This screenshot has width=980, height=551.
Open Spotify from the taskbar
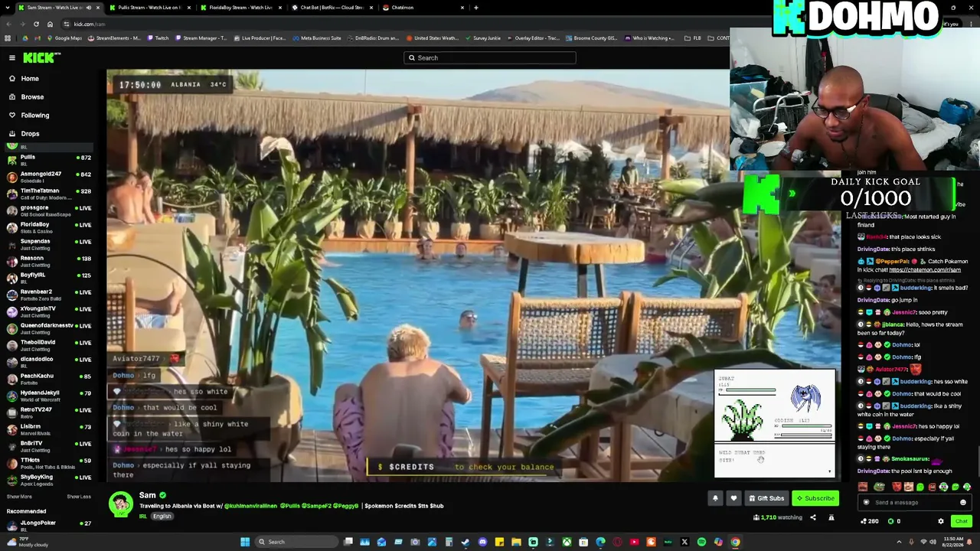click(x=701, y=542)
